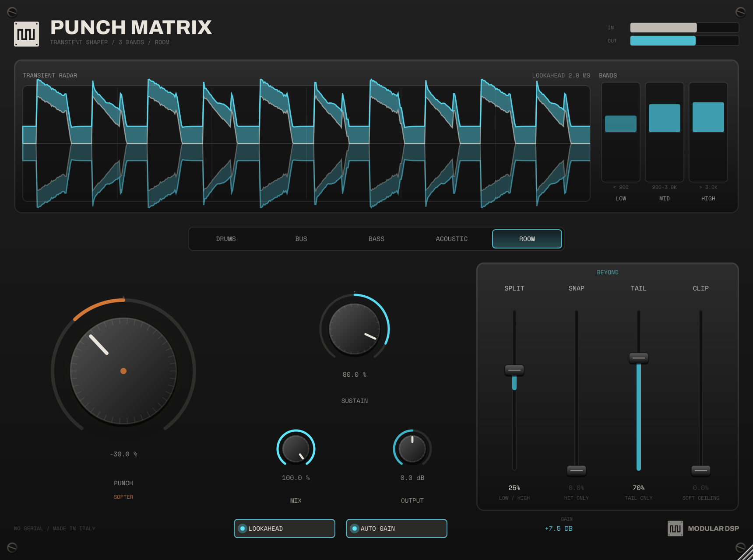Click the IN level meter
The image size is (753, 560).
point(684,28)
